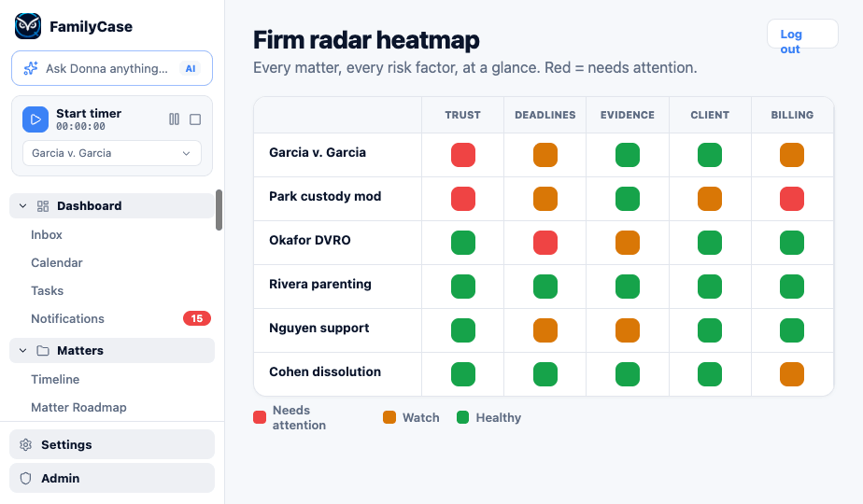The image size is (863, 504).
Task: Click Garcia v. Garcia red Trust cell
Action: 463,155
